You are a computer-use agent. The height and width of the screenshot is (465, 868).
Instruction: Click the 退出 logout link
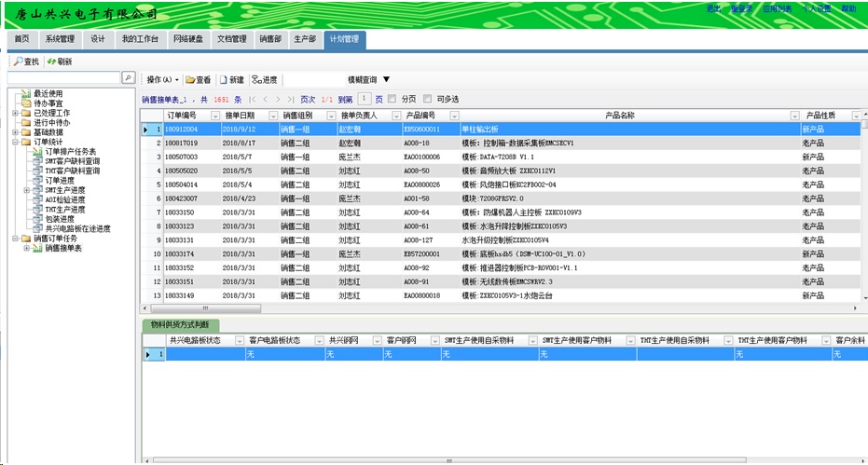click(x=713, y=8)
